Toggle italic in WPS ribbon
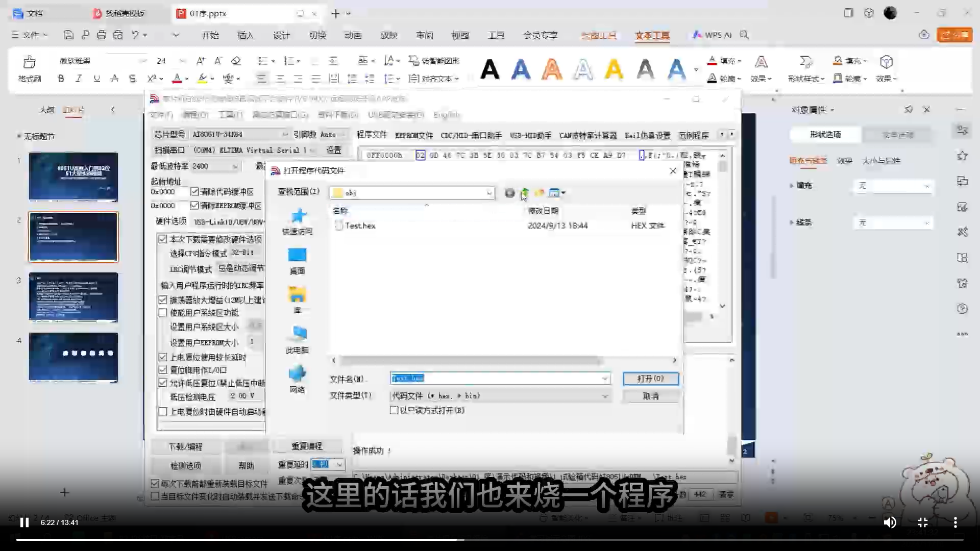This screenshot has width=980, height=551. tap(79, 79)
